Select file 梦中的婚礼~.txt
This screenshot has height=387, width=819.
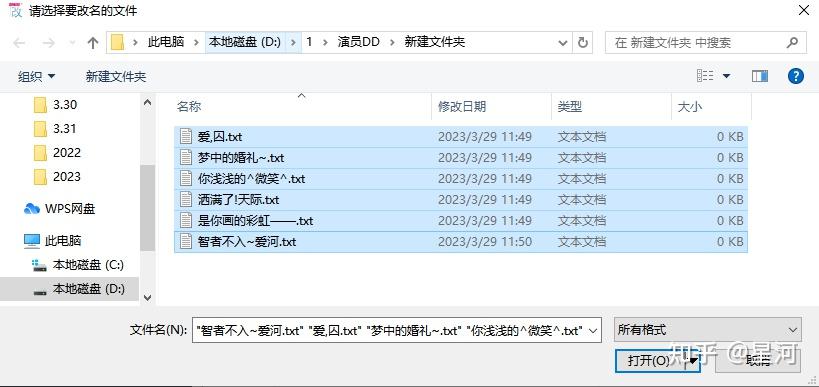pos(461,158)
